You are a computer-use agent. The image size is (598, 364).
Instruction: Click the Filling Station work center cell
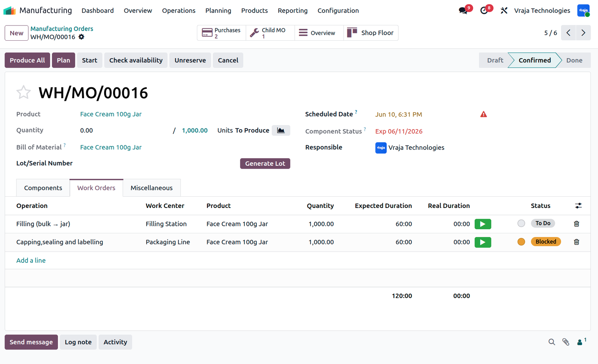tap(166, 224)
